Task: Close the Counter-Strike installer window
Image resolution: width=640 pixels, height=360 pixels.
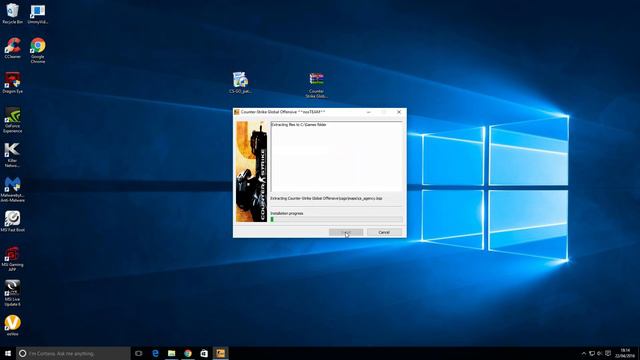Action: pyautogui.click(x=399, y=112)
